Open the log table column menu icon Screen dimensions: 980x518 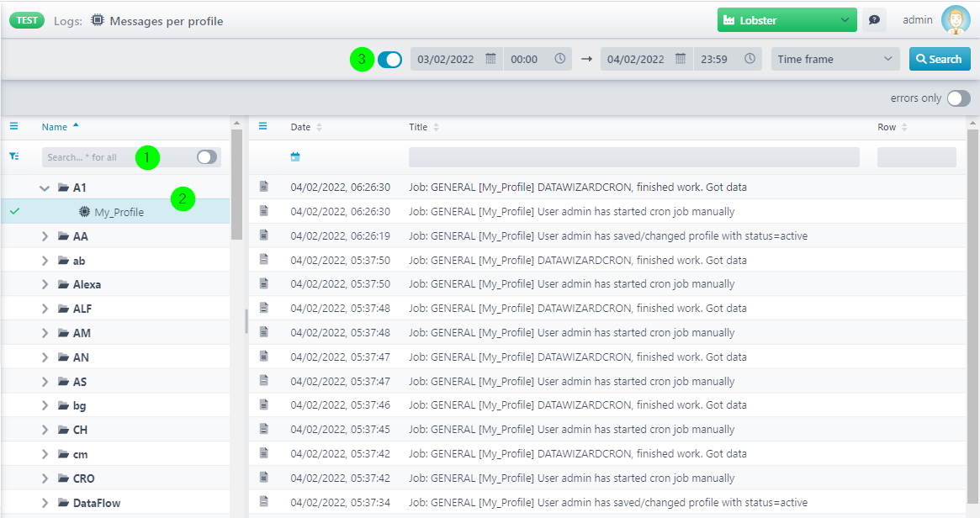point(263,126)
